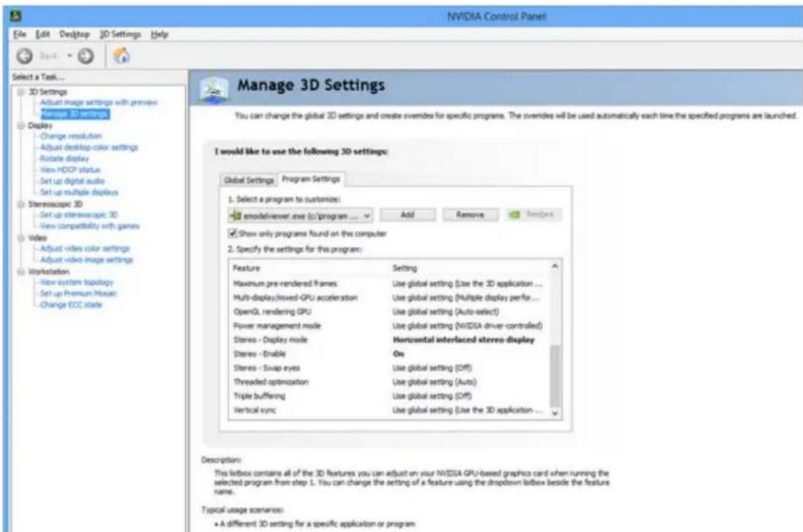Select OpenGL rendering GPU row
The width and height of the screenshot is (803, 532).
pos(389,312)
